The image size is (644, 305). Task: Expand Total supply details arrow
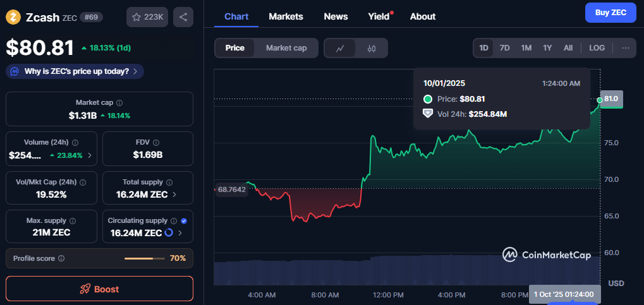(x=174, y=194)
